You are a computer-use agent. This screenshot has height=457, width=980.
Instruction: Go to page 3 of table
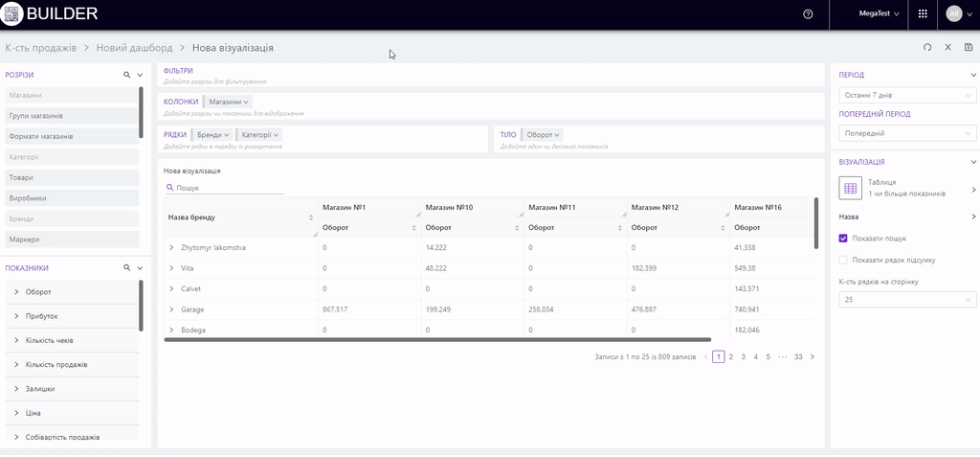coord(743,356)
